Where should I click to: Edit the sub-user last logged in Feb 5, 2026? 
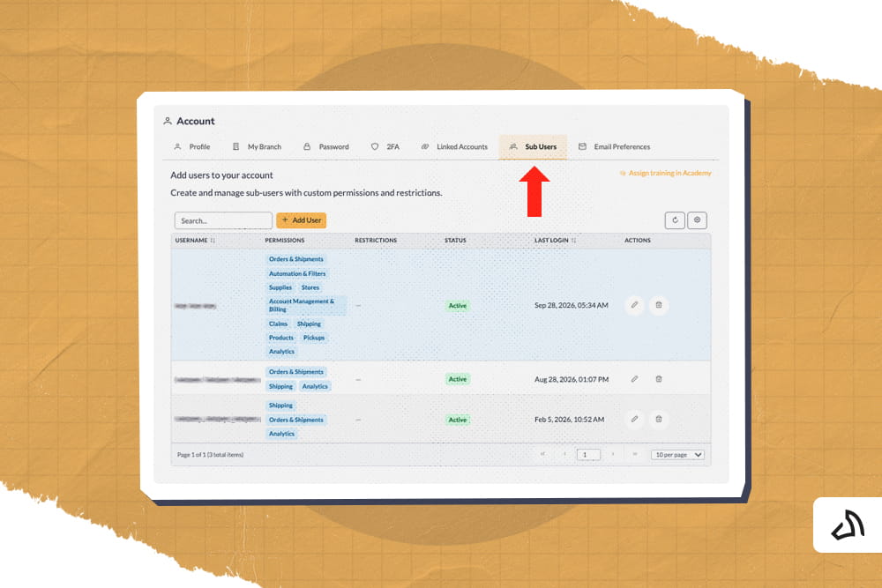pyautogui.click(x=634, y=420)
